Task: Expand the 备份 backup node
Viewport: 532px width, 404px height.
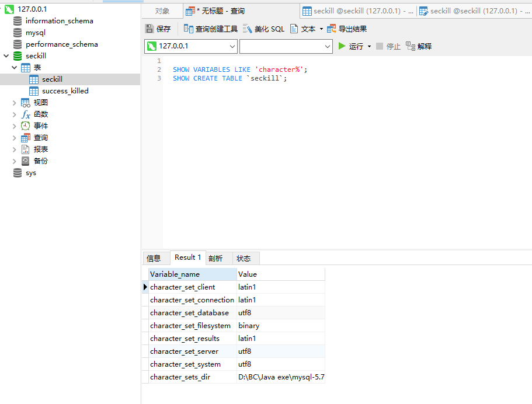Action: pos(14,161)
